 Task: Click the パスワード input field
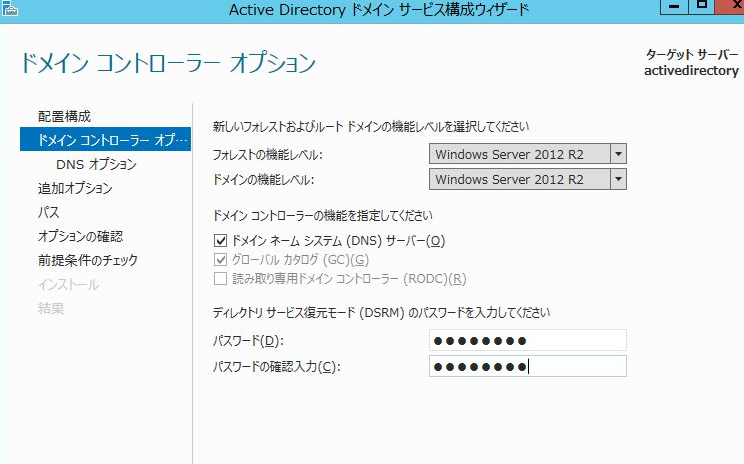click(x=527, y=341)
